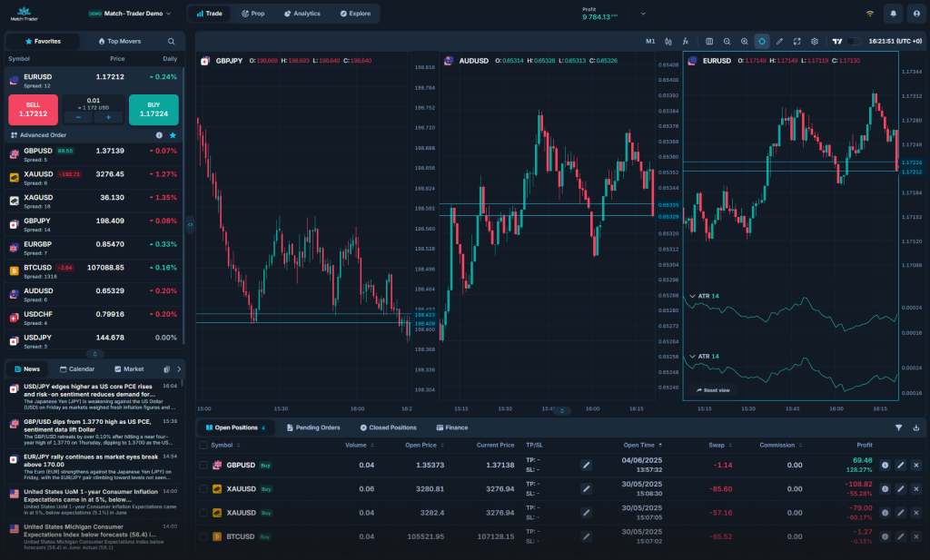The width and height of the screenshot is (930, 560).
Task: Open the chart layout grid selector
Action: [709, 42]
